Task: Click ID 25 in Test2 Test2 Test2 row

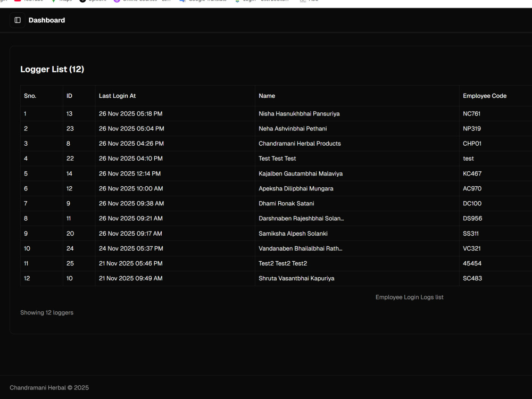Action: (x=70, y=263)
